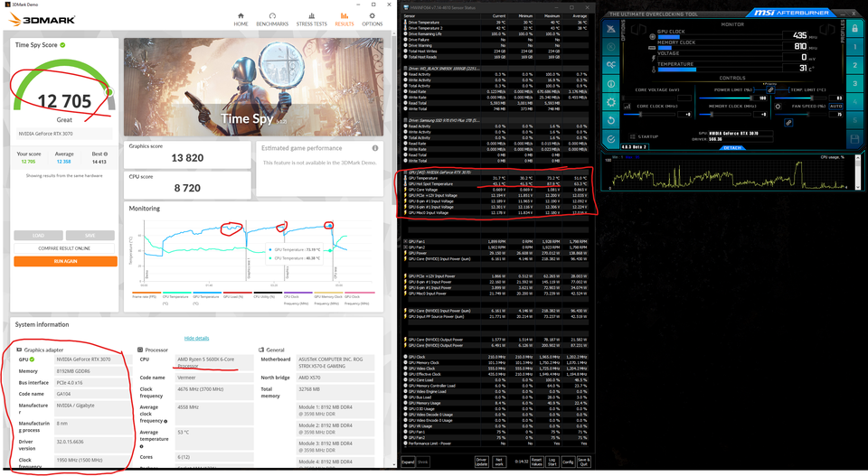
Task: Click the profile lock icon in Afterburner
Action: tap(854, 28)
